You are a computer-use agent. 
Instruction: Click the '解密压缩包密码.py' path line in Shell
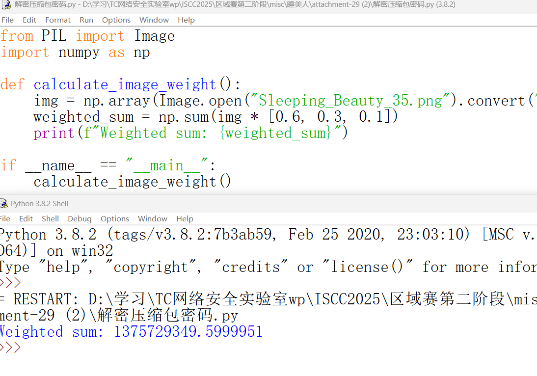pos(119,315)
